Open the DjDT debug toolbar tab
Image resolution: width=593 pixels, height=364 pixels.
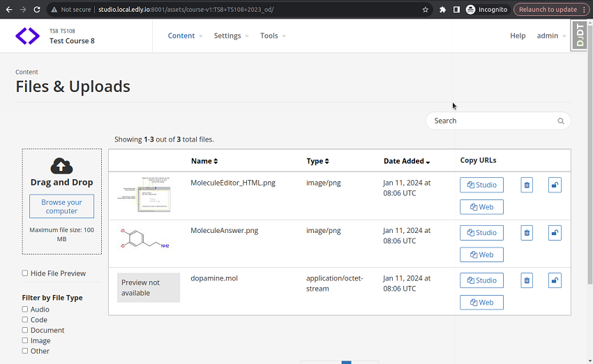tap(580, 35)
